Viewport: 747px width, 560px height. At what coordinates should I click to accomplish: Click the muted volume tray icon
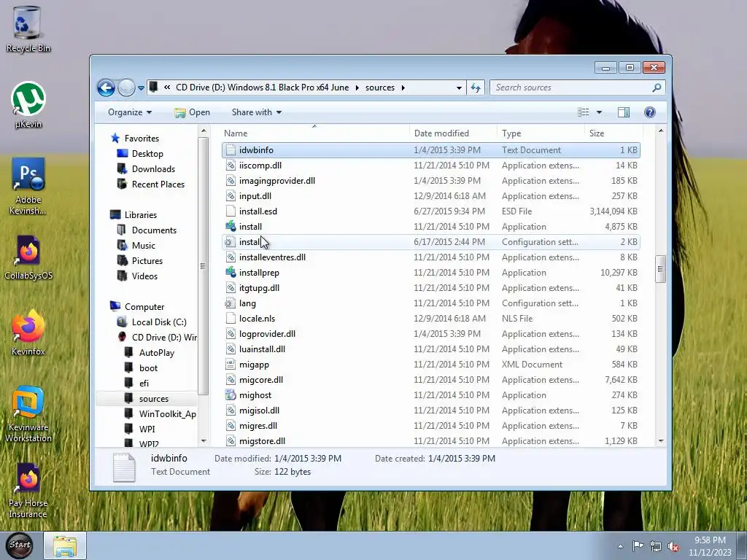coord(673,547)
